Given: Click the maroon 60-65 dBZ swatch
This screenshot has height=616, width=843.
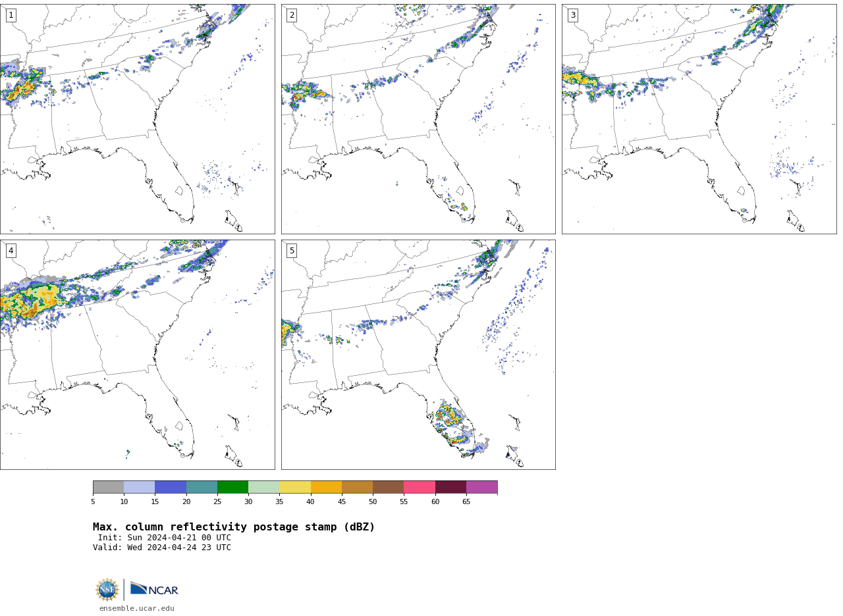Looking at the screenshot, I should (450, 487).
